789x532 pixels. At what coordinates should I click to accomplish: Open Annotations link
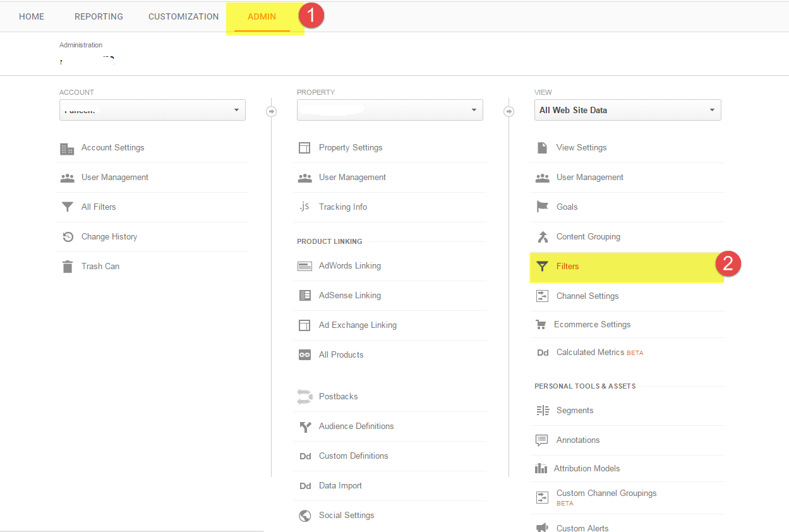(x=578, y=440)
